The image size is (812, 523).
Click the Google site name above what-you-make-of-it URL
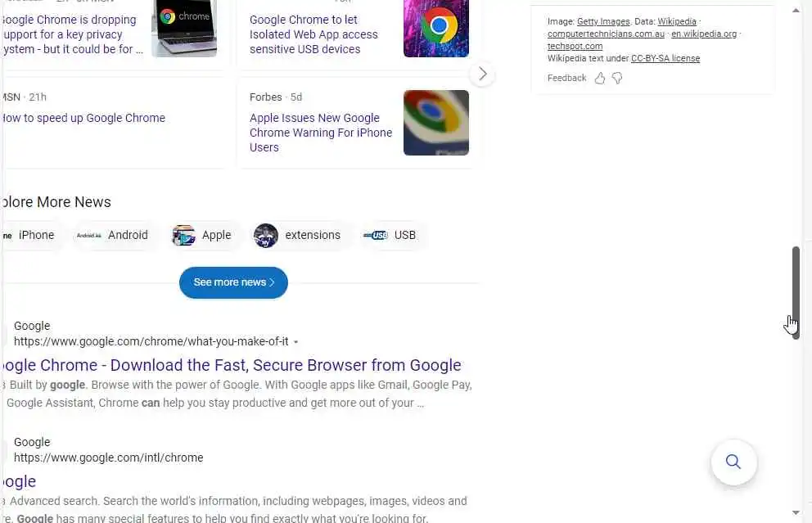[32, 327]
